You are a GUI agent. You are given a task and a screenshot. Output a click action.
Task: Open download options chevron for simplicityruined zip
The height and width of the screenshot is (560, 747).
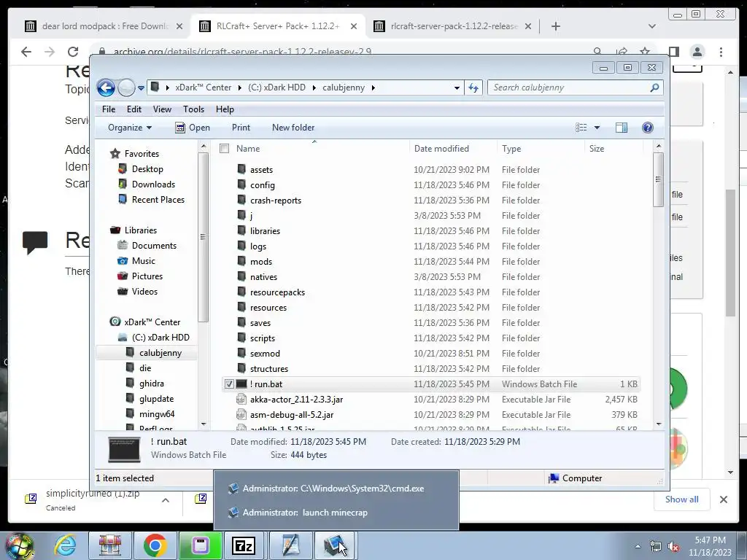tap(166, 500)
